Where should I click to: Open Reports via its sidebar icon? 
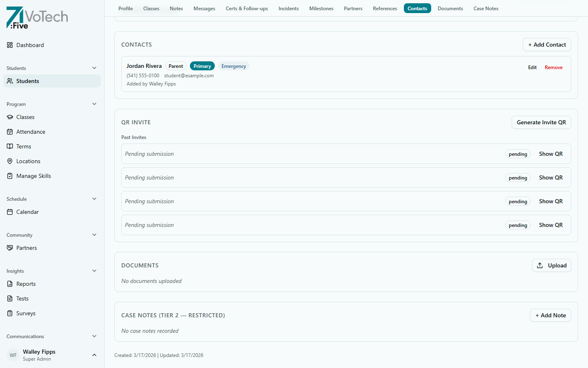point(10,284)
